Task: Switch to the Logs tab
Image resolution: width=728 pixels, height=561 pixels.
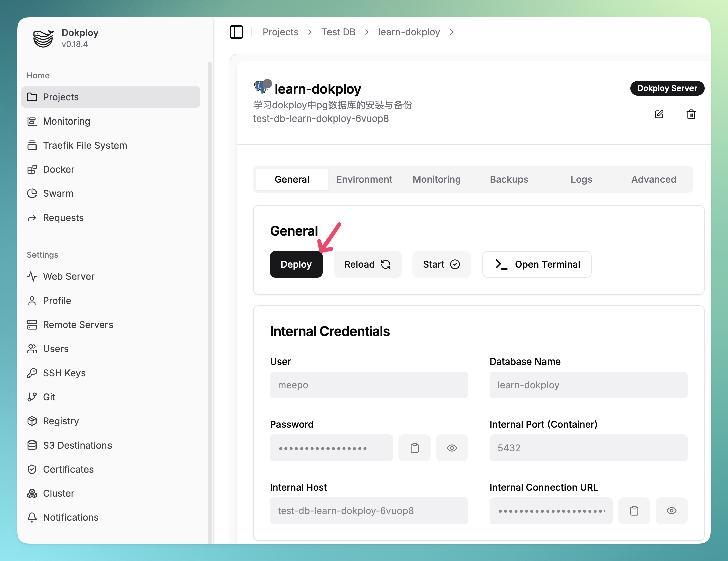Action: coord(581,179)
